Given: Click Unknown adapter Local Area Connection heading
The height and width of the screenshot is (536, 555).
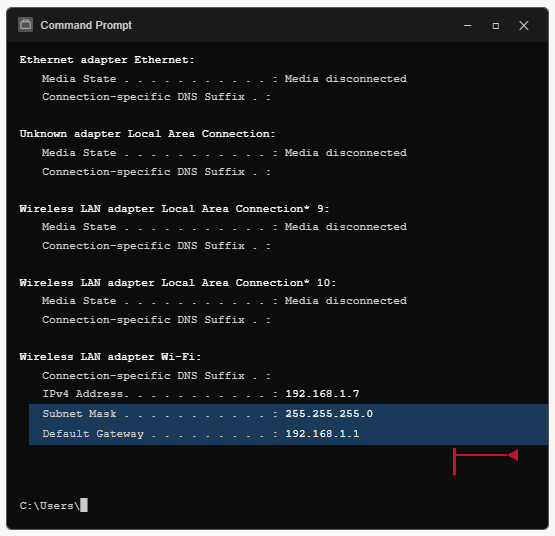Looking at the screenshot, I should coord(147,134).
